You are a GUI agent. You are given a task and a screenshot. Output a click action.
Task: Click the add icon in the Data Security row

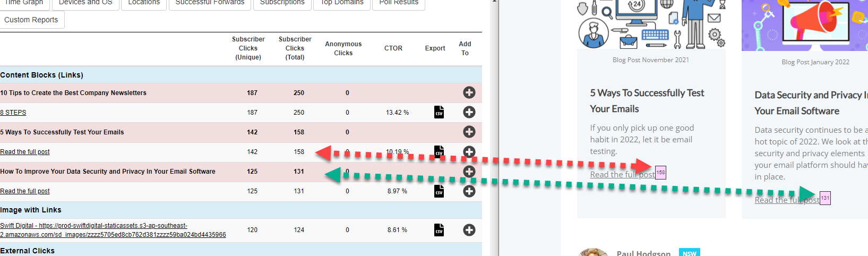click(x=469, y=171)
